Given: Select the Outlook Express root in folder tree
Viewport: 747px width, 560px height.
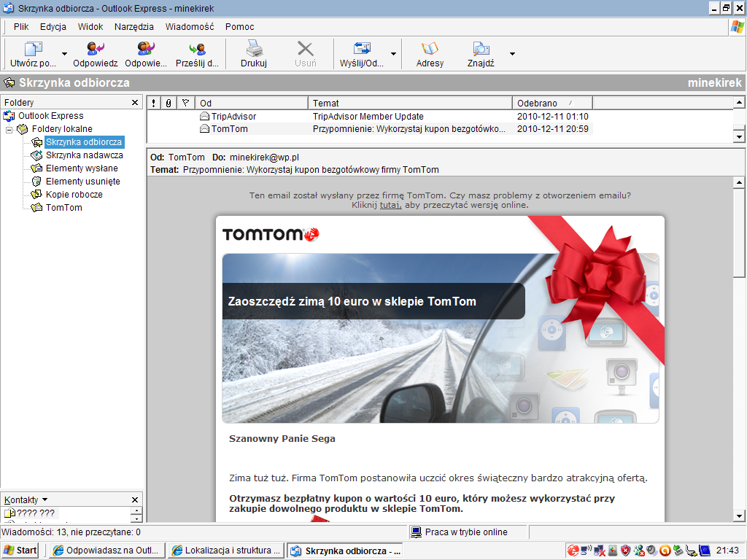Looking at the screenshot, I should tap(50, 116).
